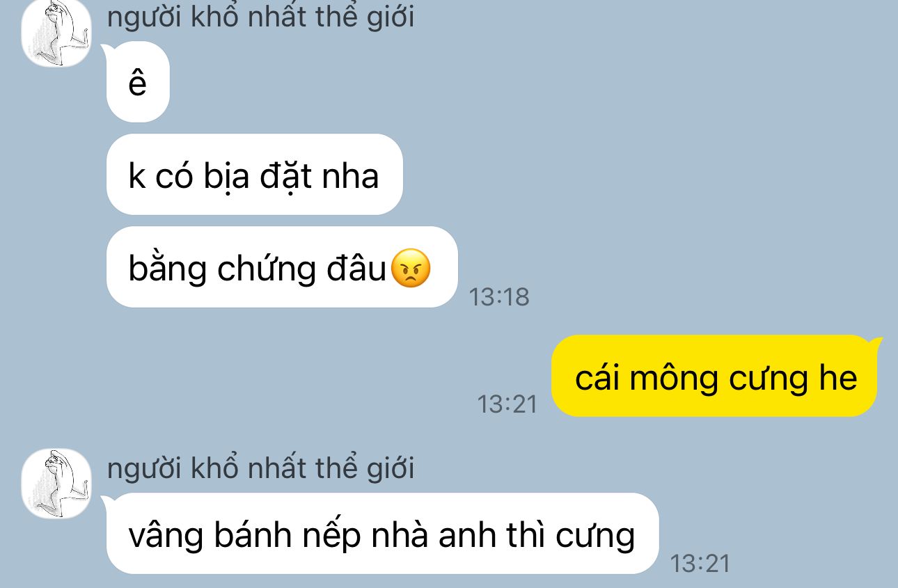The height and width of the screenshot is (588, 898).
Task: Select the 'k có bịa đặt nha' message
Action: pos(254,175)
